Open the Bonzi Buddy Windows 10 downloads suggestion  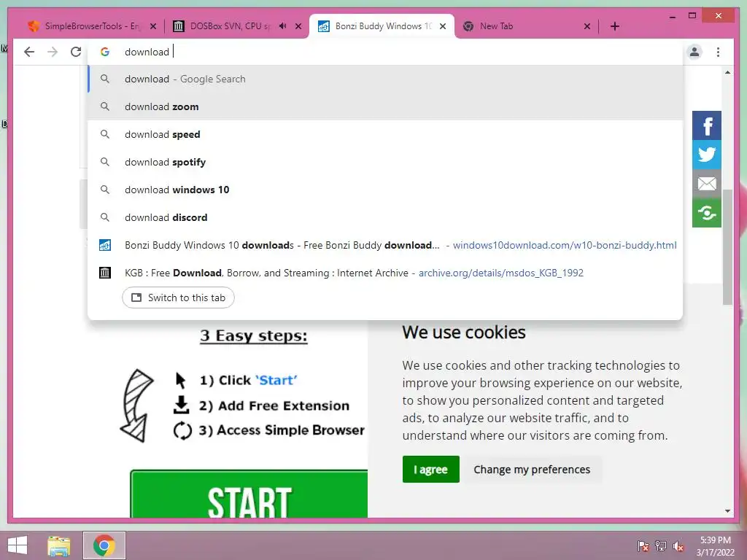385,245
